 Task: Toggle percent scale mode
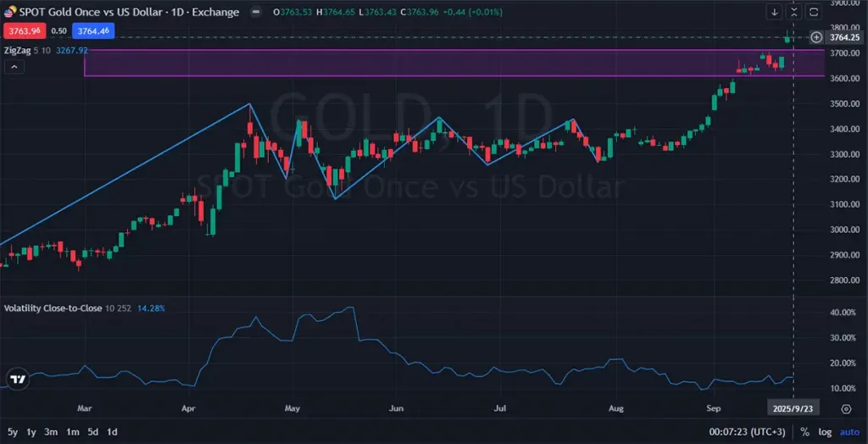[804, 432]
